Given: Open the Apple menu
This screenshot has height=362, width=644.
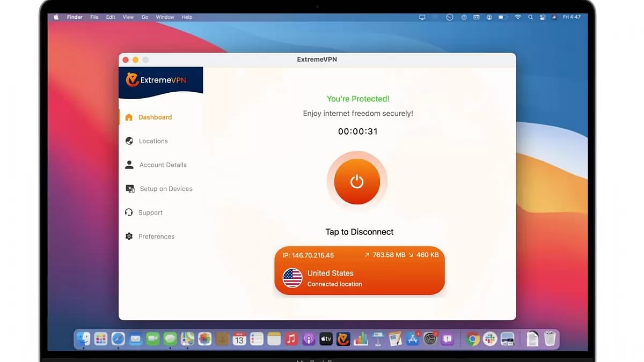Looking at the screenshot, I should click(x=56, y=17).
